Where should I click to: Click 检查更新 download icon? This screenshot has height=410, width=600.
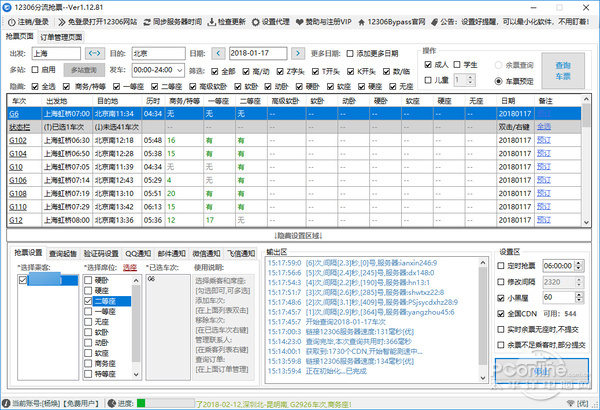[x=212, y=22]
